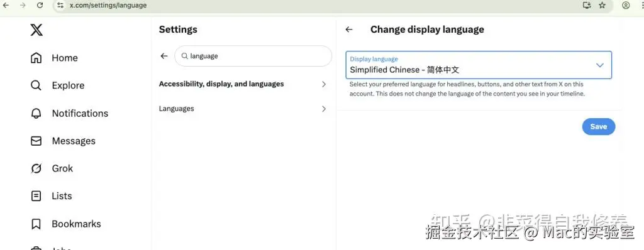
Task: Expand Accessibility, display, and languages chevron
Action: [x=324, y=84]
